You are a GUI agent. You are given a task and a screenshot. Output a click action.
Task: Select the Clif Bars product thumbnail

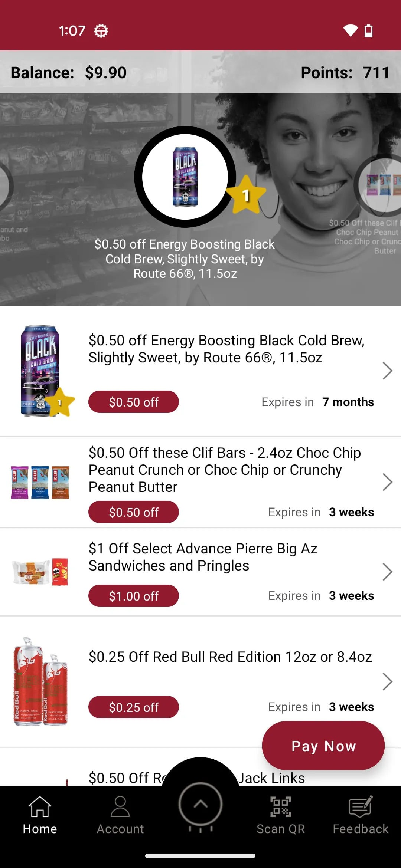pyautogui.click(x=40, y=482)
